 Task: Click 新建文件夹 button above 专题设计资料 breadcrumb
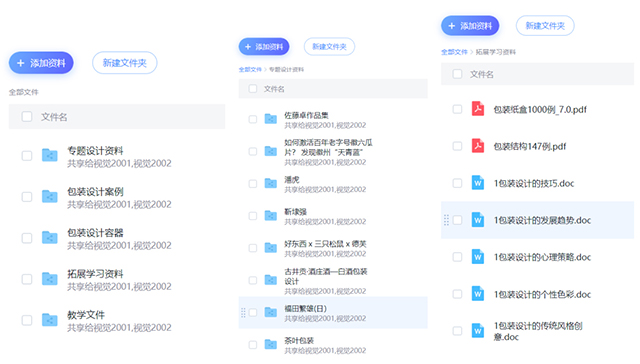329,47
